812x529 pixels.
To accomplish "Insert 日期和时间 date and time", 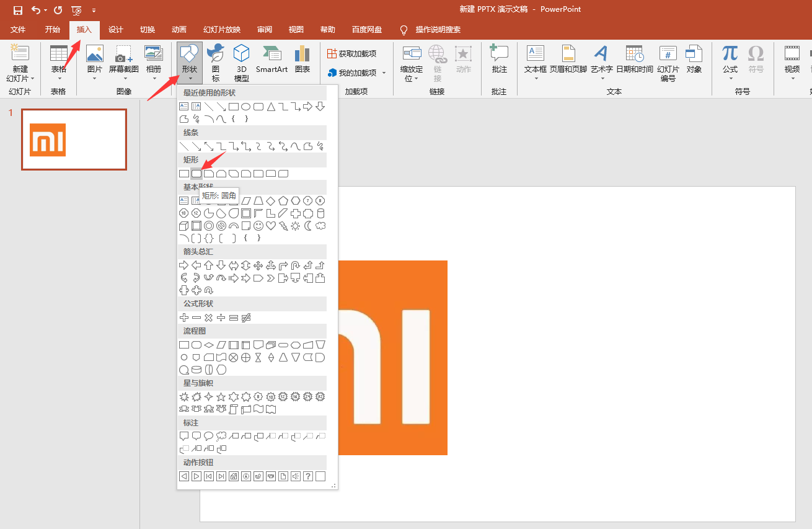I will [634, 60].
